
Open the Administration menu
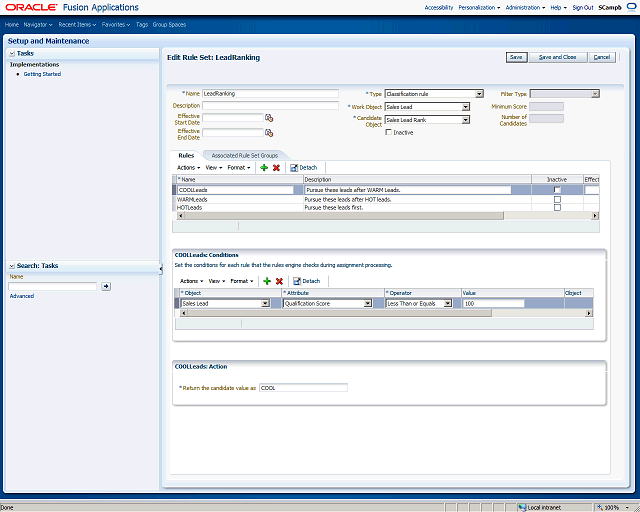pyautogui.click(x=525, y=8)
